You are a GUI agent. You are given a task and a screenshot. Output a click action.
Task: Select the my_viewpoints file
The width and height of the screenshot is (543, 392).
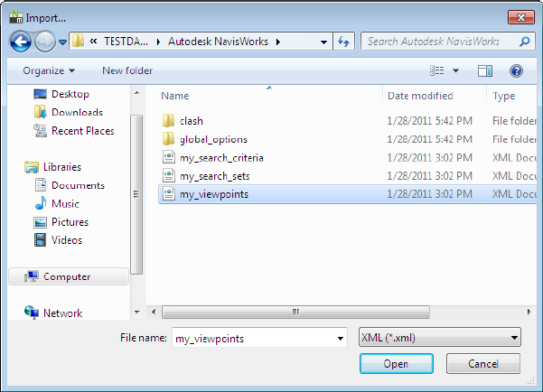(x=347, y=194)
